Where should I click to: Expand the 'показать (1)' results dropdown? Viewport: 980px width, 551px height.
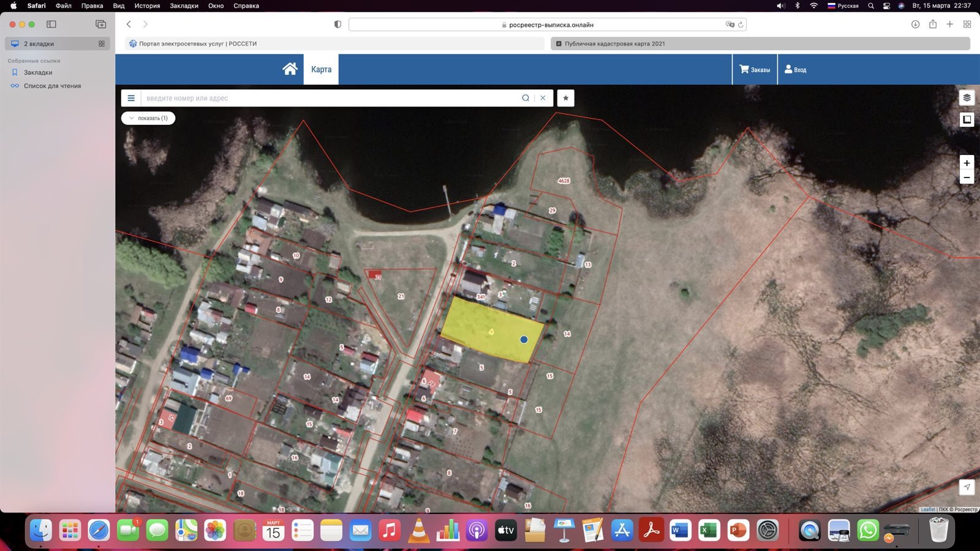tap(148, 118)
